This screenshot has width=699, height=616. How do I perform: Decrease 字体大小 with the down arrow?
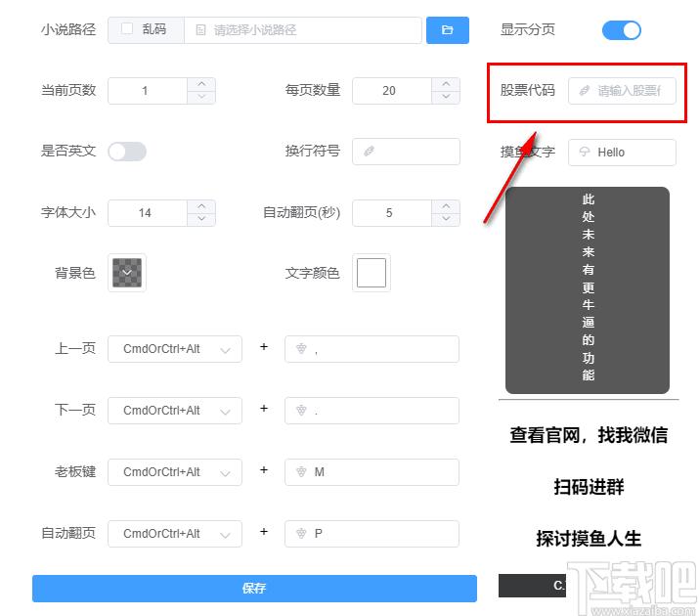tap(201, 219)
